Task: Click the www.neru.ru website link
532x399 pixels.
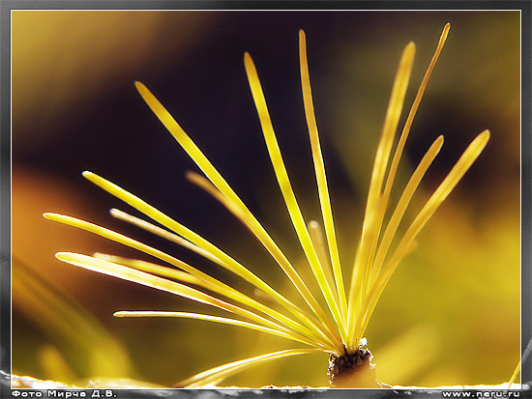Action: [481, 394]
